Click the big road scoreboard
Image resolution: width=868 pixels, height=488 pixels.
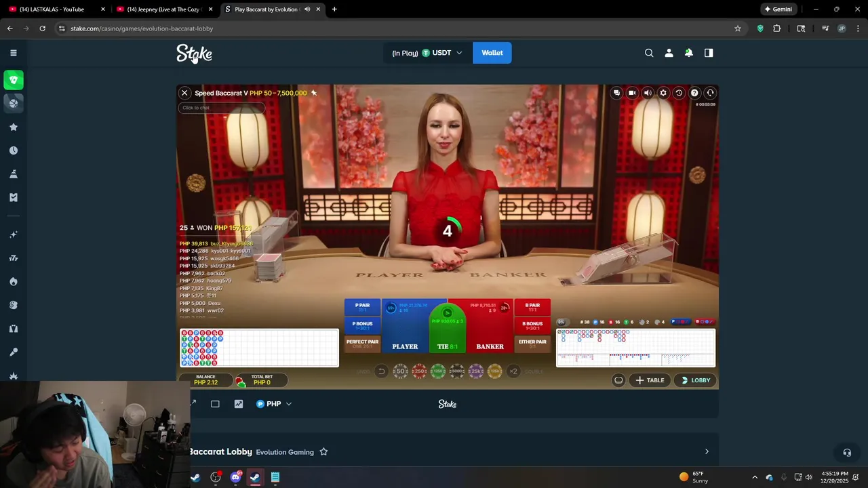635,342
